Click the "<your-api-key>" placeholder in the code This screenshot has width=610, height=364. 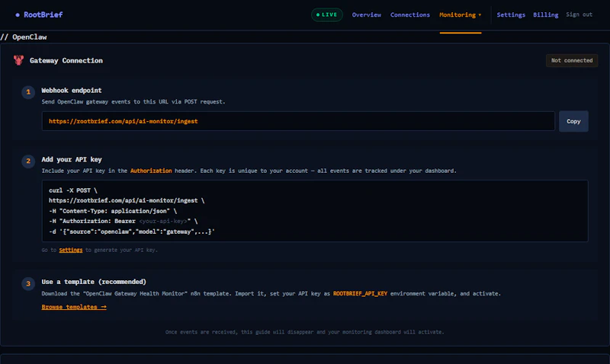pyautogui.click(x=163, y=221)
